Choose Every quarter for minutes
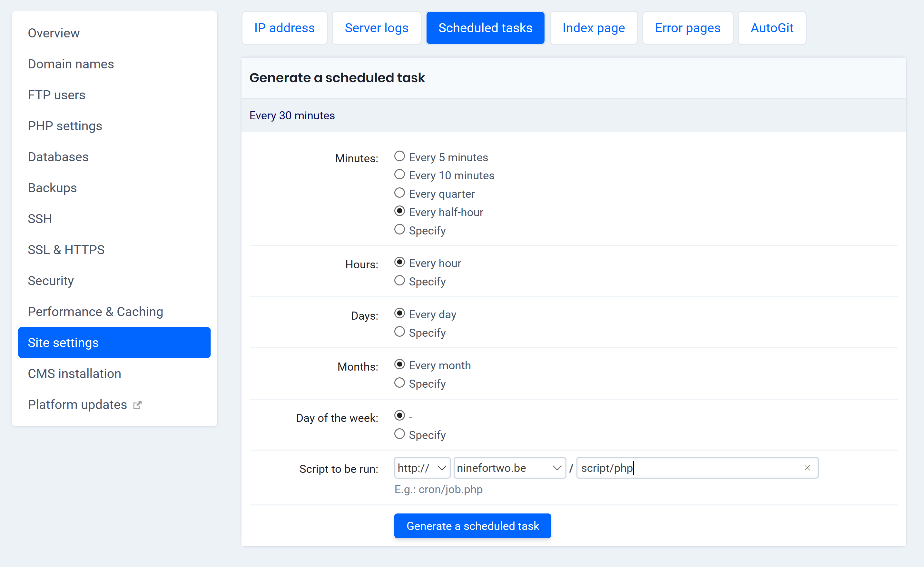 click(399, 193)
